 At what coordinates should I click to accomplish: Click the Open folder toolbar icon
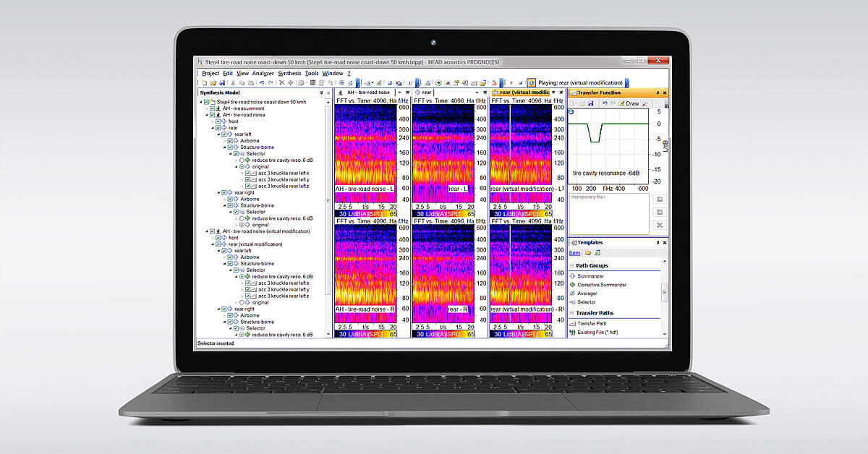pyautogui.click(x=213, y=83)
